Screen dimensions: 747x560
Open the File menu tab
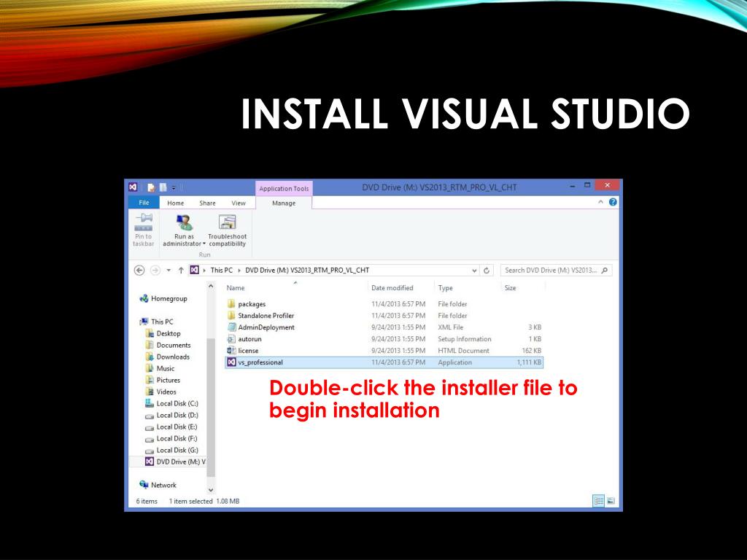pyautogui.click(x=144, y=203)
